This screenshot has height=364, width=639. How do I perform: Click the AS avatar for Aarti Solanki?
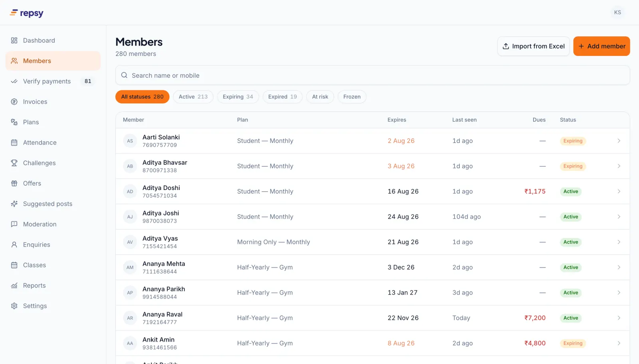click(x=130, y=141)
